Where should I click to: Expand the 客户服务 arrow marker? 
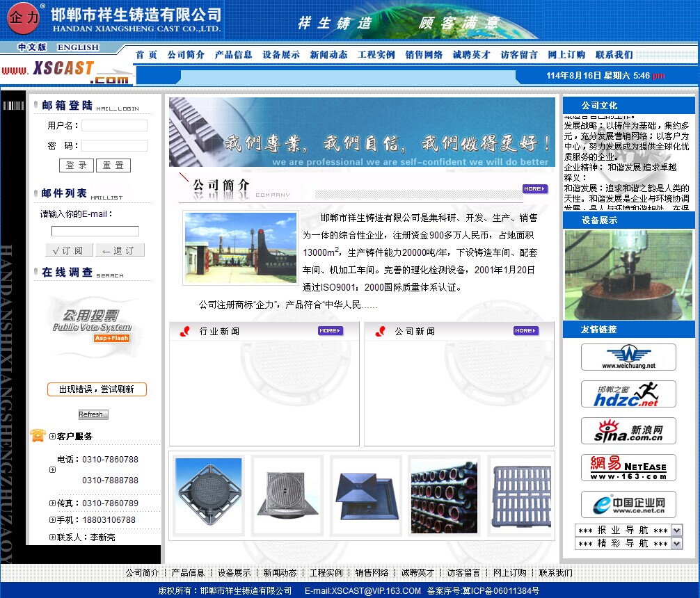(53, 437)
